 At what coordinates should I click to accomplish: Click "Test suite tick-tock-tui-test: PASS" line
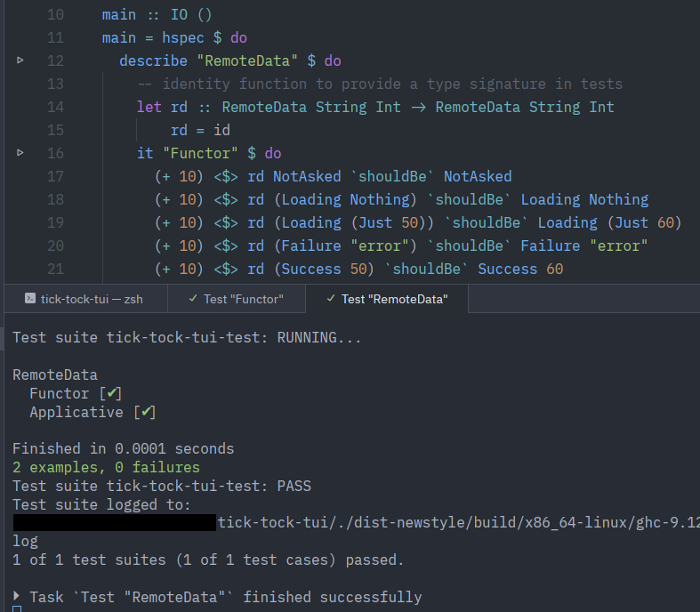tap(162, 486)
